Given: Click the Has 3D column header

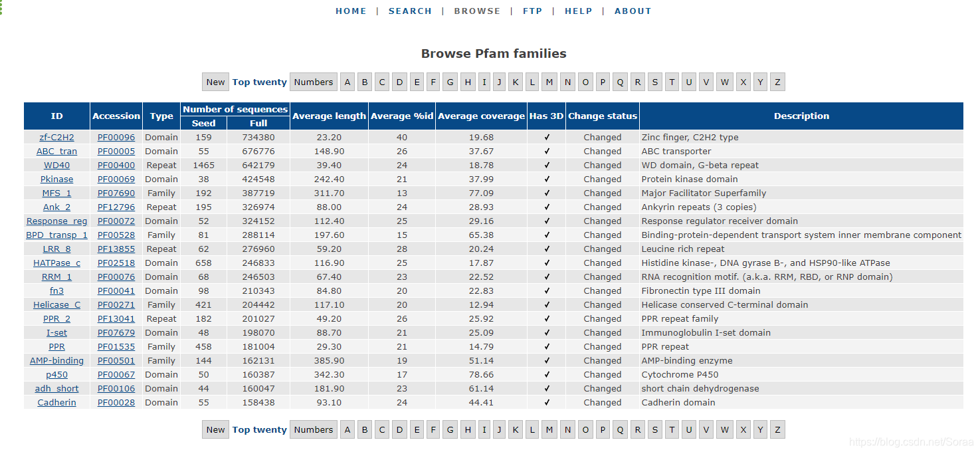Looking at the screenshot, I should tap(546, 116).
